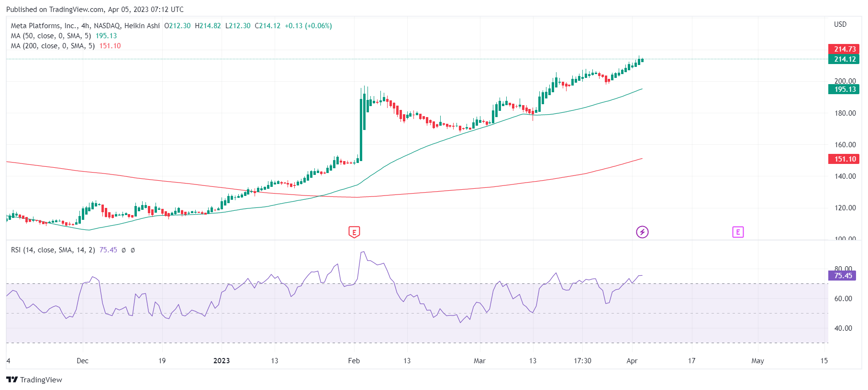
Task: Click the 17 date label on time axis
Action: tap(691, 361)
